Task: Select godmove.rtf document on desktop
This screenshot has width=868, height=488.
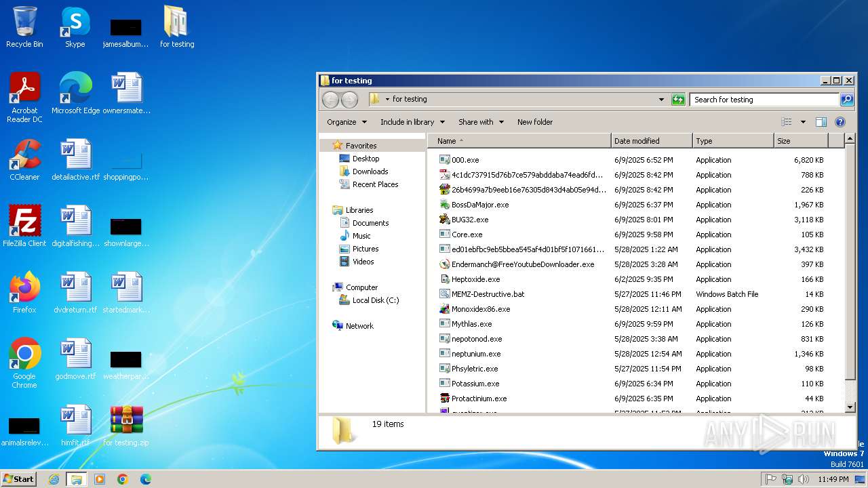Action: point(75,359)
